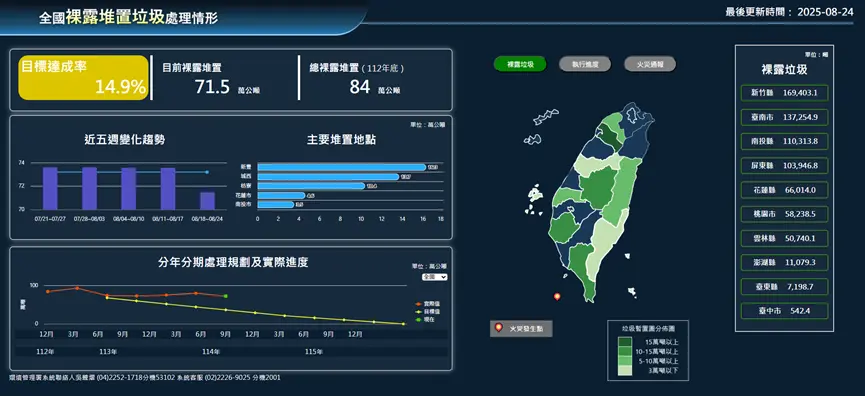Click the 屏東縣 103,946.8 list entry
The width and height of the screenshot is (865, 396).
(784, 165)
